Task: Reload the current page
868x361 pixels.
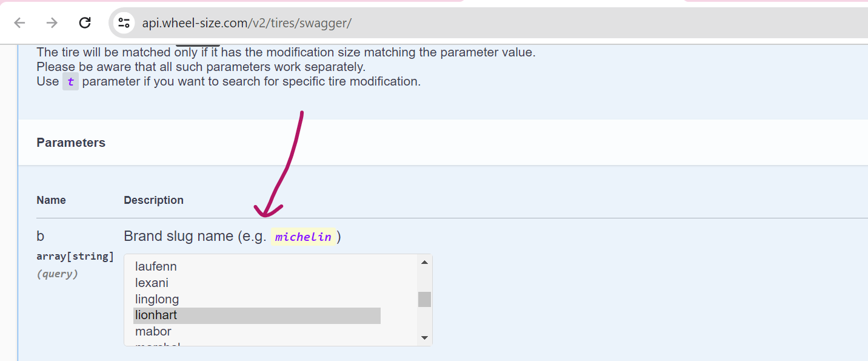Action: pos(85,23)
